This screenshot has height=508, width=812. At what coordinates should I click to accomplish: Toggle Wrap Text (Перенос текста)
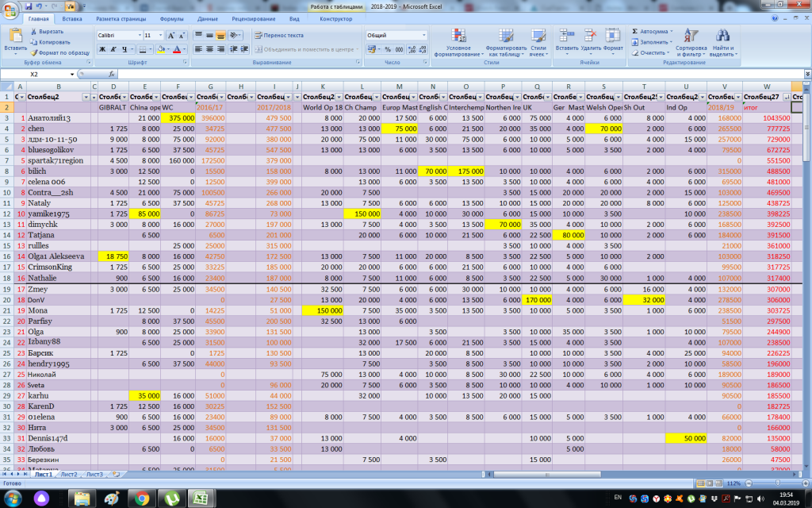(x=278, y=35)
